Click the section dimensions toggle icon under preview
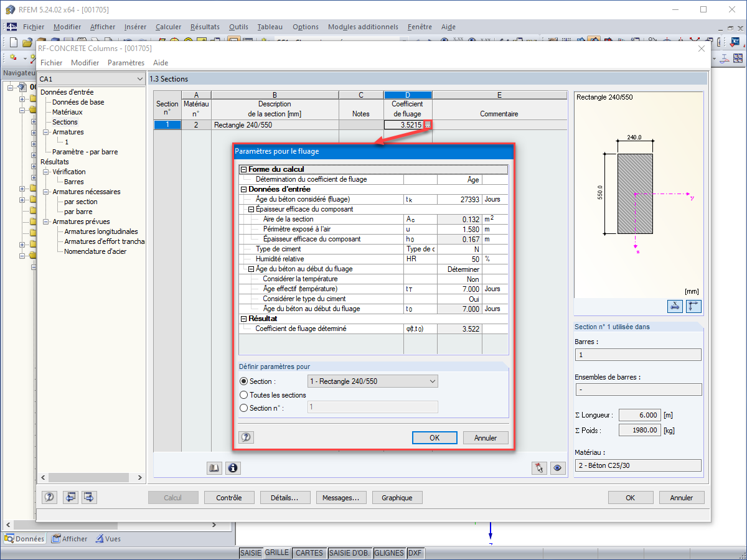 [675, 306]
